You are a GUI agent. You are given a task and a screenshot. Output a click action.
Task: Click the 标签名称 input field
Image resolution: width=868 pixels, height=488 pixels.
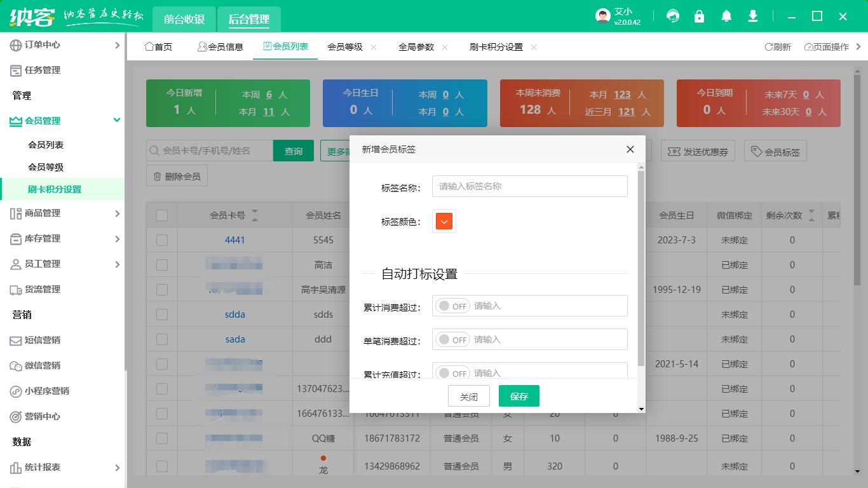tap(529, 186)
